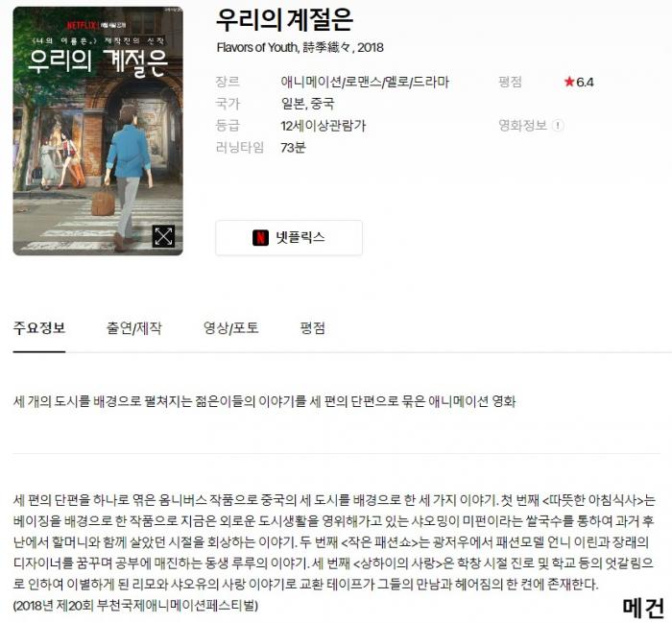This screenshot has height=623, width=672.
Task: Open the 평점 tab
Action: (312, 328)
